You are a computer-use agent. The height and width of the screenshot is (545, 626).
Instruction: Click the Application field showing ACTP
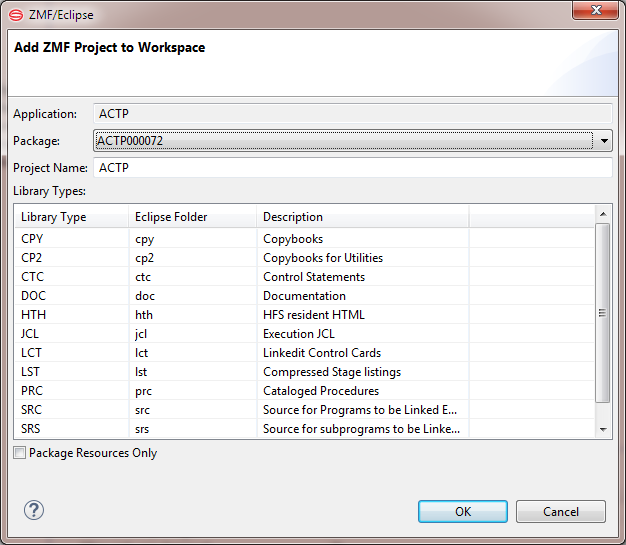[x=353, y=114]
